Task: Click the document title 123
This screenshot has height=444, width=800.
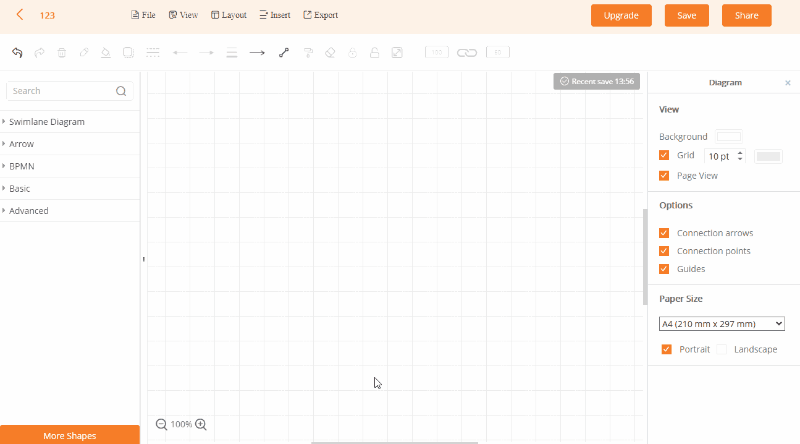Action: pyautogui.click(x=47, y=15)
